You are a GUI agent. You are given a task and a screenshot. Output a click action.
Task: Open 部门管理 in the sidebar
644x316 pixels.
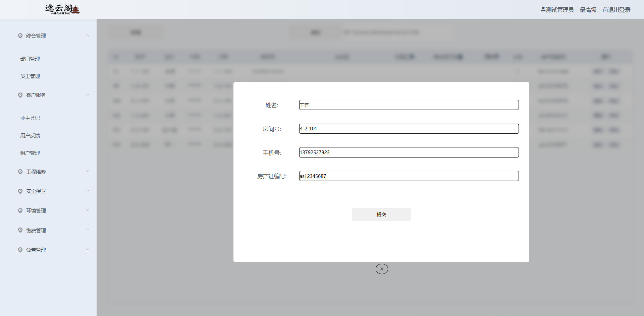pos(30,59)
